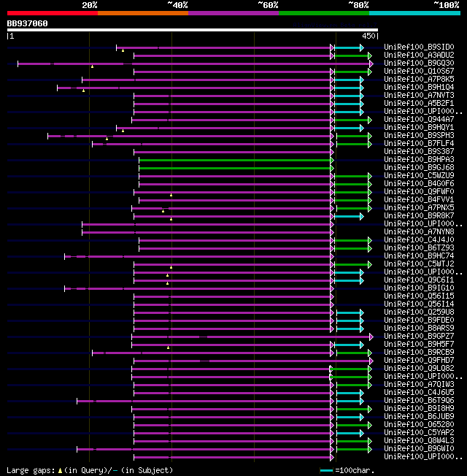Open the UniRef100_B9R8K7 entry

click(x=419, y=215)
